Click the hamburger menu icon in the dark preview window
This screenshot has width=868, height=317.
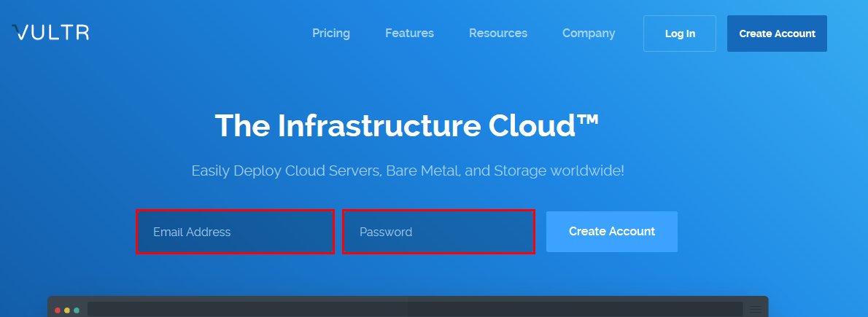point(756,310)
